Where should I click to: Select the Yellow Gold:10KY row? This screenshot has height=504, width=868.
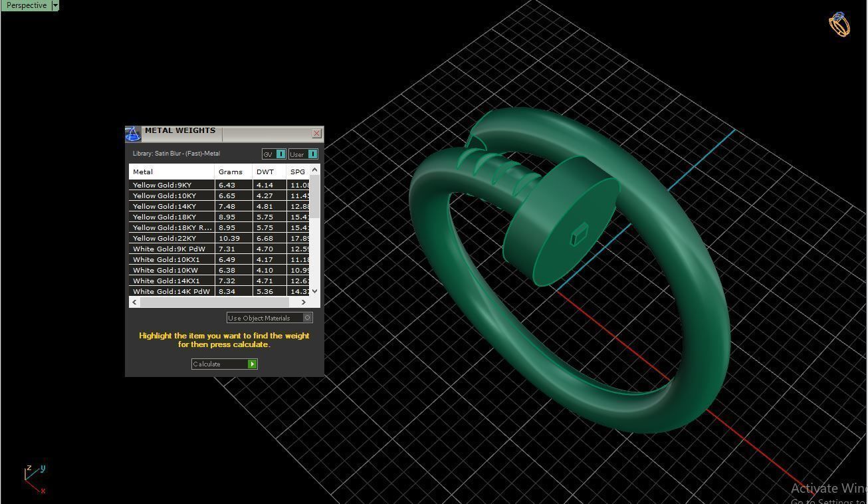click(219, 195)
